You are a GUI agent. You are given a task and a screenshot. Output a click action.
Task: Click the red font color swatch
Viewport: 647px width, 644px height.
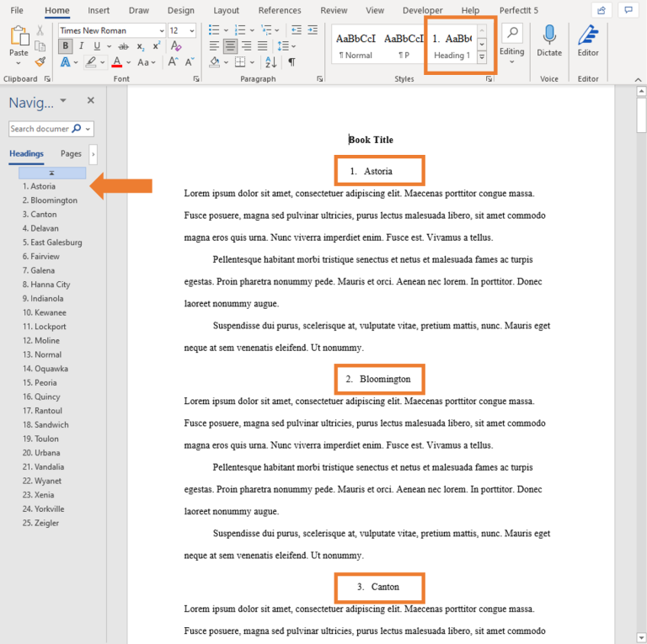[x=117, y=62]
